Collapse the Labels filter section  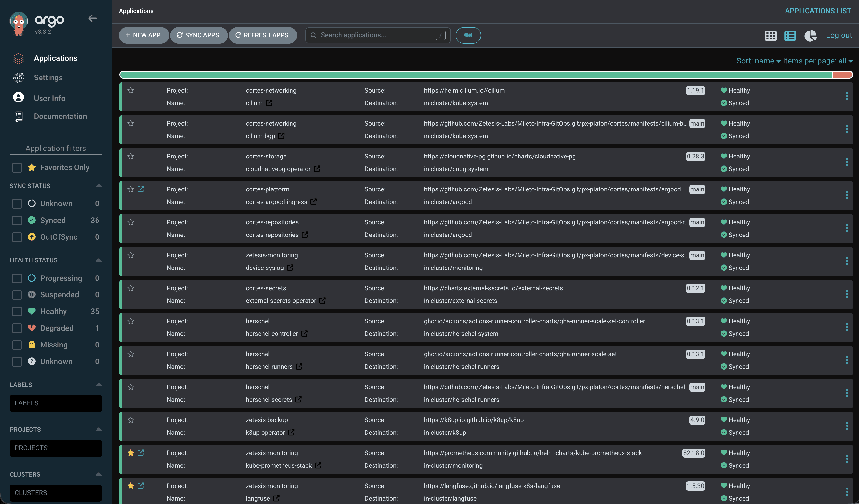coord(98,385)
